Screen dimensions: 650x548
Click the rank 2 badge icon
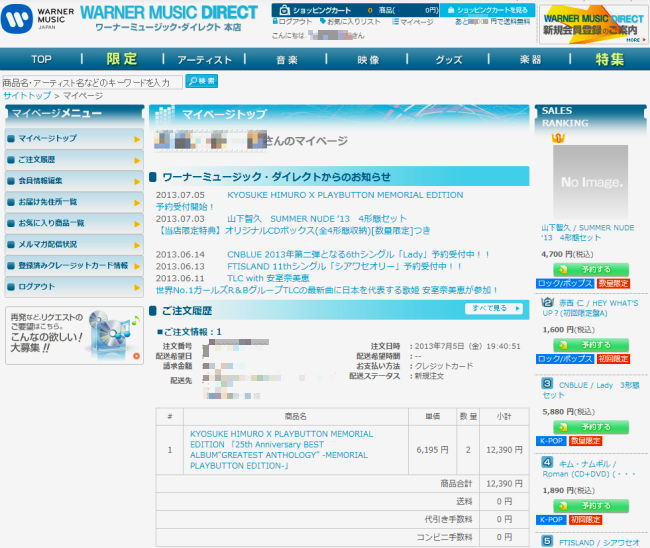[x=547, y=302]
